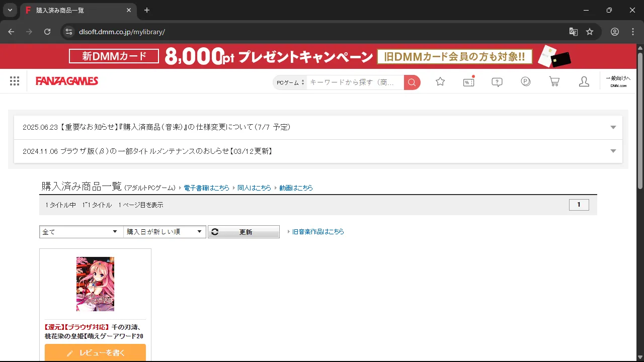
Task: Go back with browser back arrow
Action: pos(11,32)
